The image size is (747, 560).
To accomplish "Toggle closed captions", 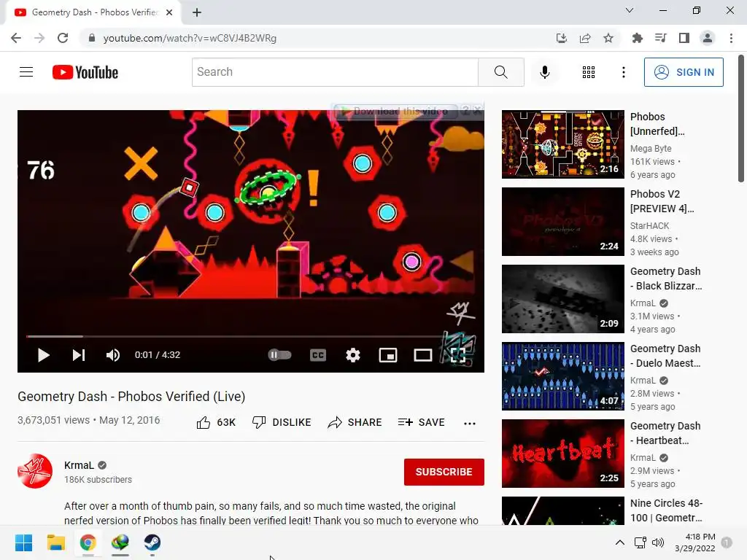I will coord(318,355).
